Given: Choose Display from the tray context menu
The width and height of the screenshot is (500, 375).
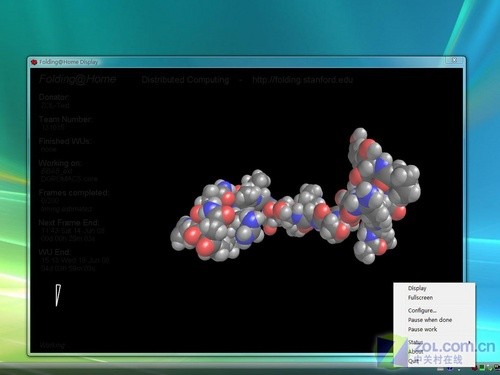Looking at the screenshot, I should (x=417, y=288).
